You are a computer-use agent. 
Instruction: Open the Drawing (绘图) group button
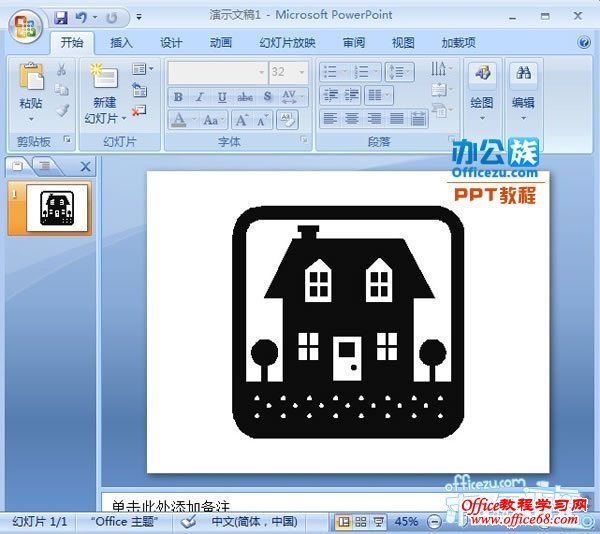(482, 92)
